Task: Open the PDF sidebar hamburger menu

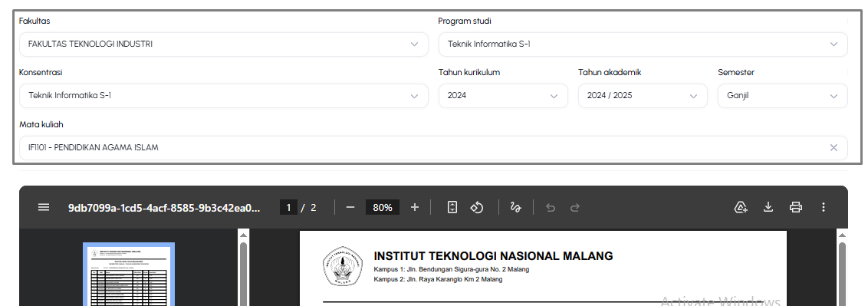Action: point(44,208)
